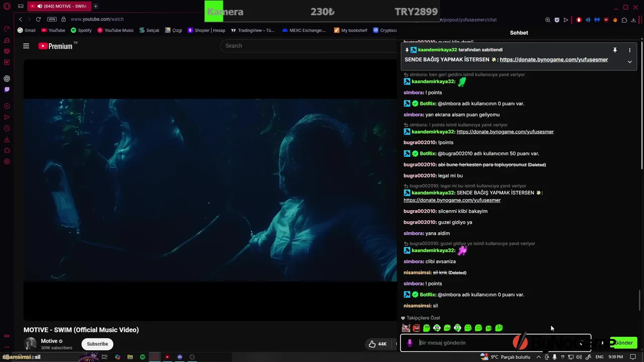Open the chat window shield ad-blocker icon
The height and width of the screenshot is (362, 644).
pyautogui.click(x=557, y=20)
